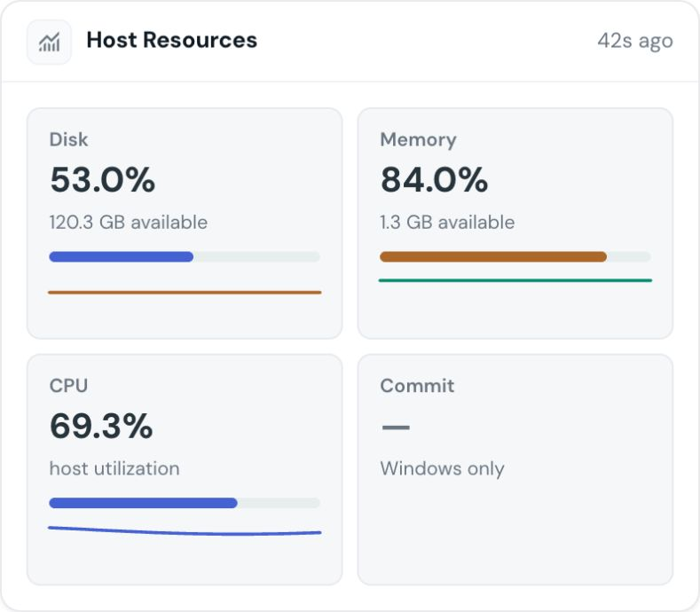Click the 53.0% disk value
The width and height of the screenshot is (700, 612).
point(103,179)
